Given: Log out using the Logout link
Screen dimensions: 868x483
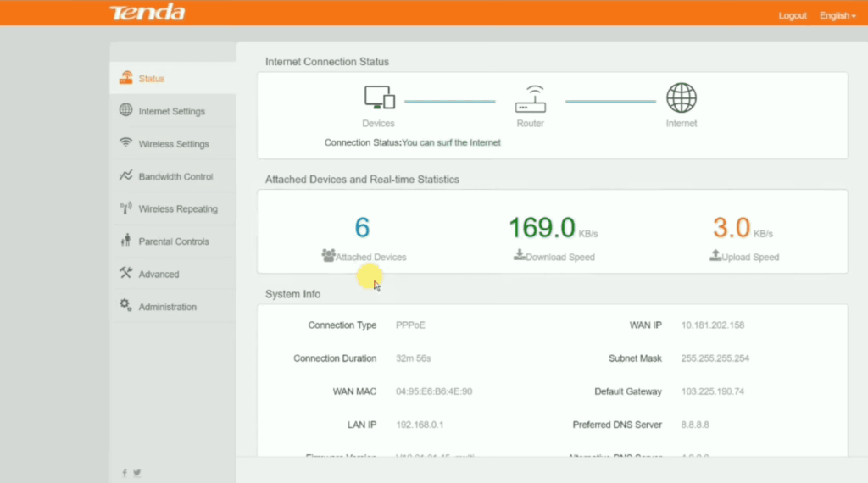Looking at the screenshot, I should coord(793,16).
